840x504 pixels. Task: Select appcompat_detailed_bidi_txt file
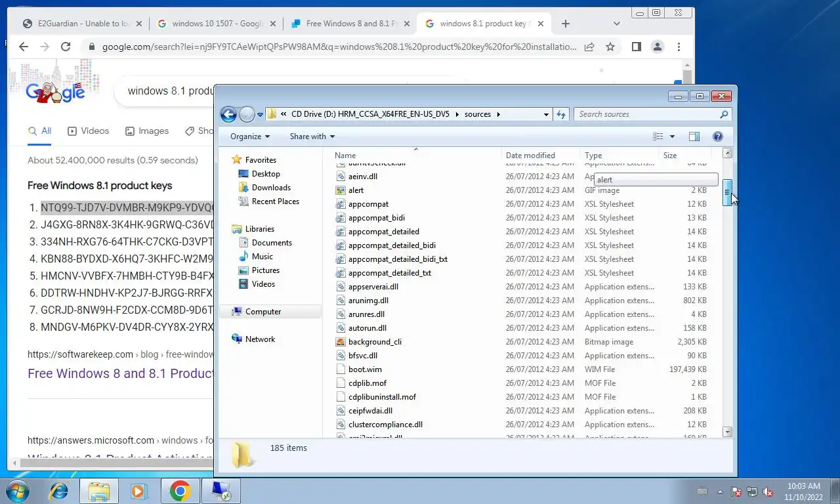tap(398, 259)
